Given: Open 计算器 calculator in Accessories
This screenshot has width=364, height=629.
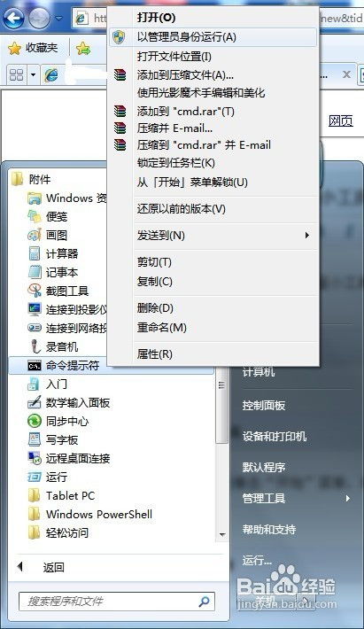Looking at the screenshot, I should click(53, 253).
